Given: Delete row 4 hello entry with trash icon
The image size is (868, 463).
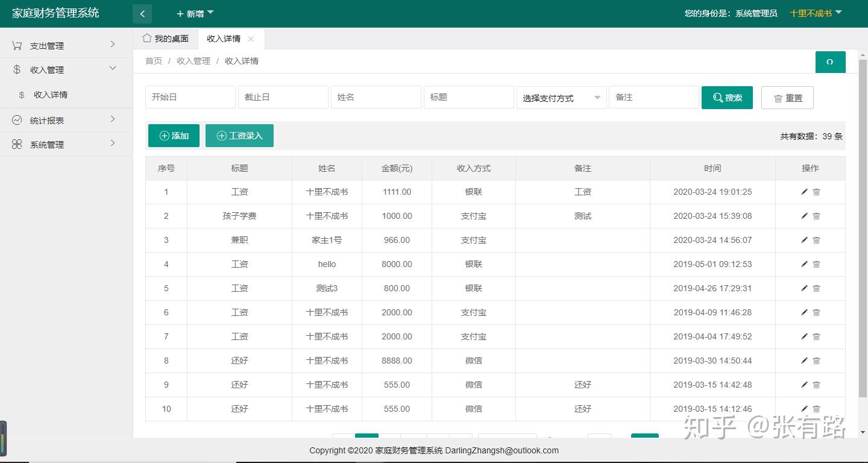Looking at the screenshot, I should point(817,264).
